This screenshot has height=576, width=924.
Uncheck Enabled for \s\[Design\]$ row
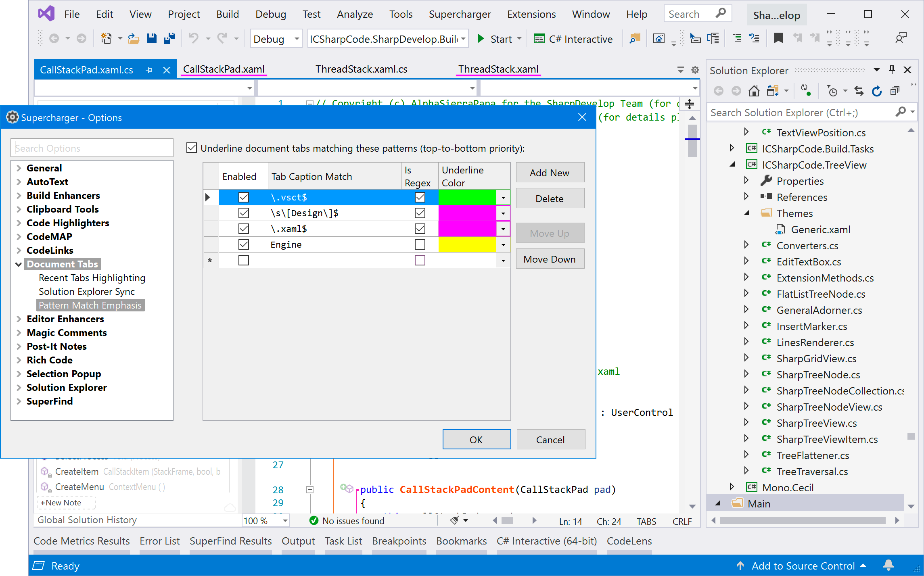tap(244, 213)
